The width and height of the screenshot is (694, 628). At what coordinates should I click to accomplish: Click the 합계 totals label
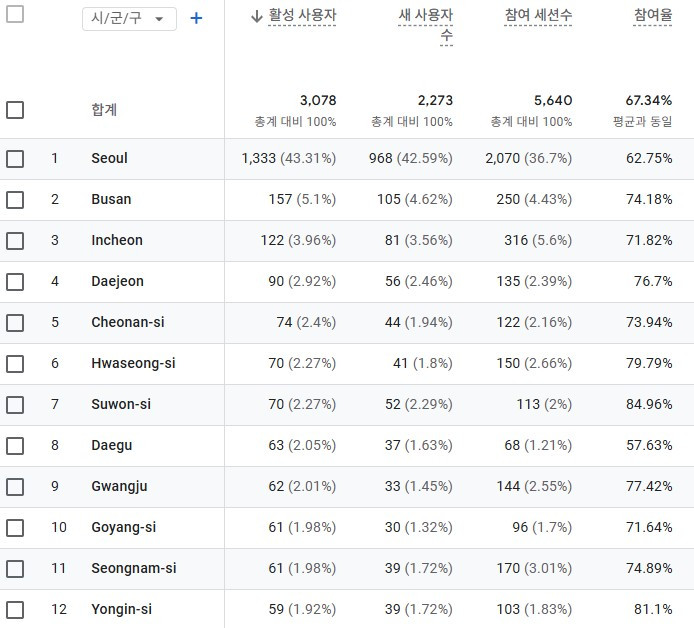(x=104, y=109)
